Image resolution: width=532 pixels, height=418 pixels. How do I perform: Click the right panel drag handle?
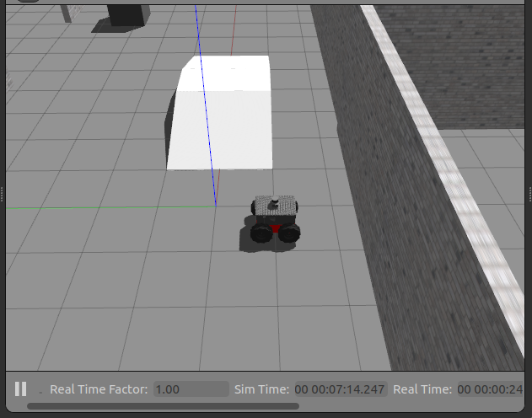click(530, 195)
